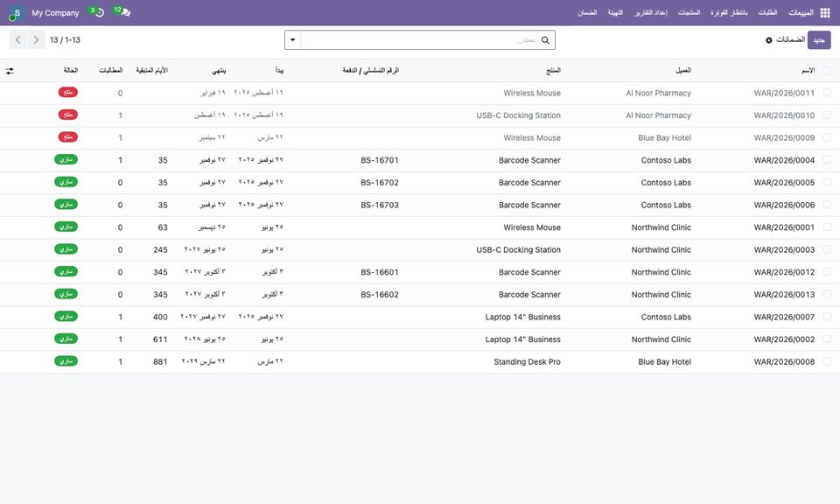Click serial number BS-16701

click(x=380, y=160)
